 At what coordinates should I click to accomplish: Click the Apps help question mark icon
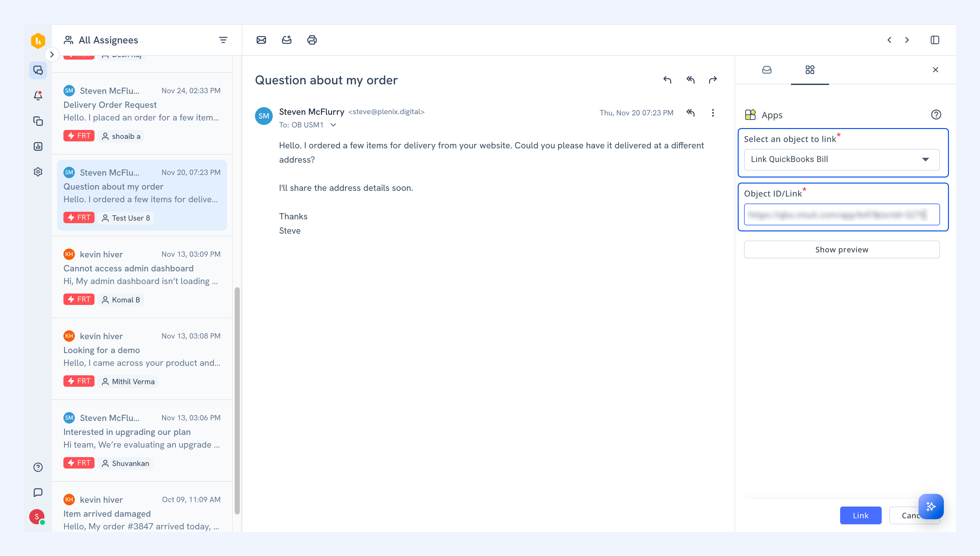tap(936, 114)
